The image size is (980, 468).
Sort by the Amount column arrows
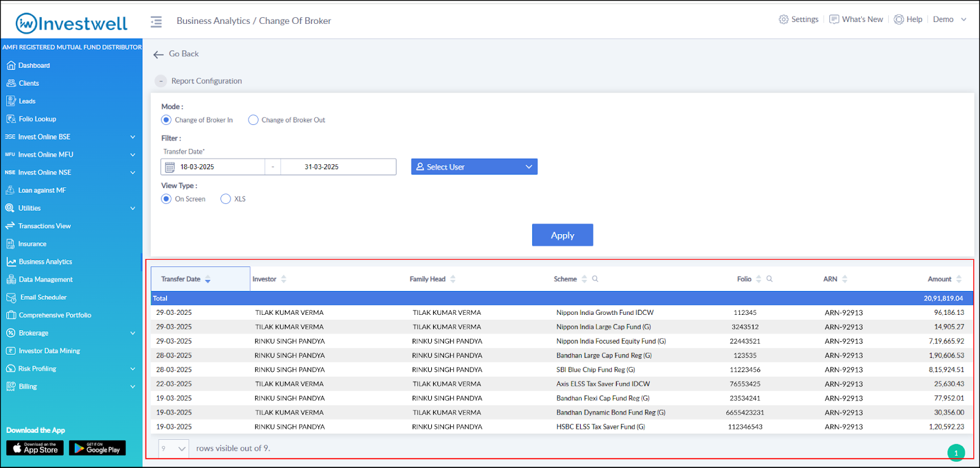click(x=959, y=279)
